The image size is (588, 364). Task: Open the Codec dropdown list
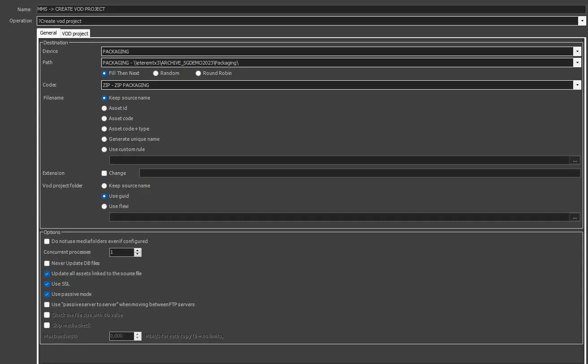click(577, 85)
